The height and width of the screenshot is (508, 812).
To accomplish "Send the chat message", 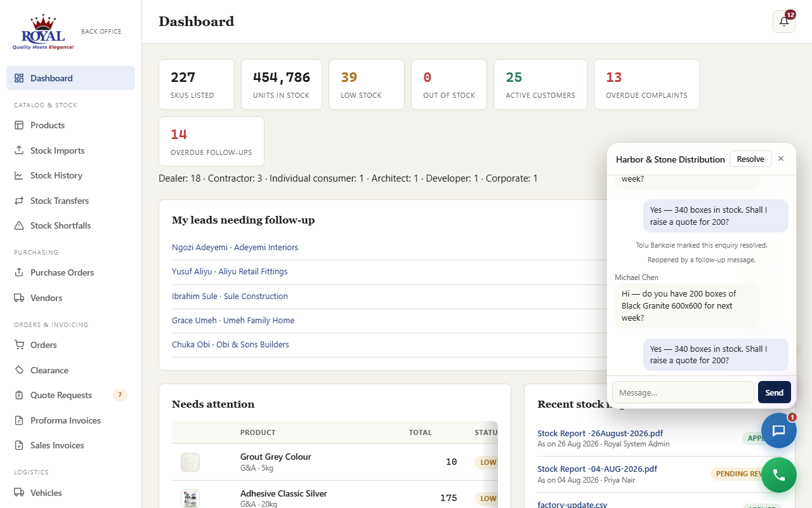I will click(x=774, y=392).
